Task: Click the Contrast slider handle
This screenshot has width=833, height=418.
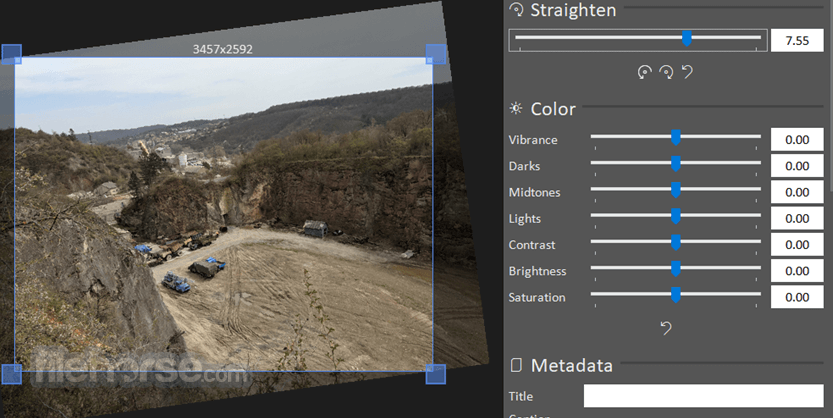Action: [676, 242]
